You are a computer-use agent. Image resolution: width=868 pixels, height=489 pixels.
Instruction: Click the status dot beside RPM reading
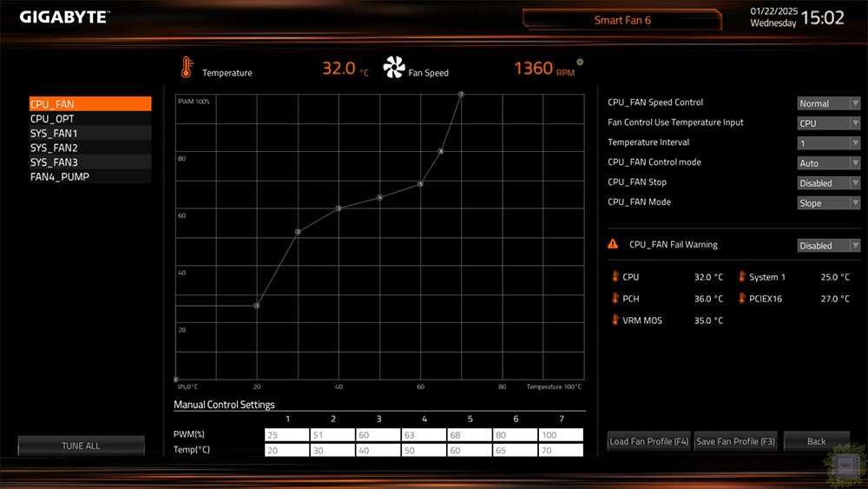pyautogui.click(x=580, y=62)
